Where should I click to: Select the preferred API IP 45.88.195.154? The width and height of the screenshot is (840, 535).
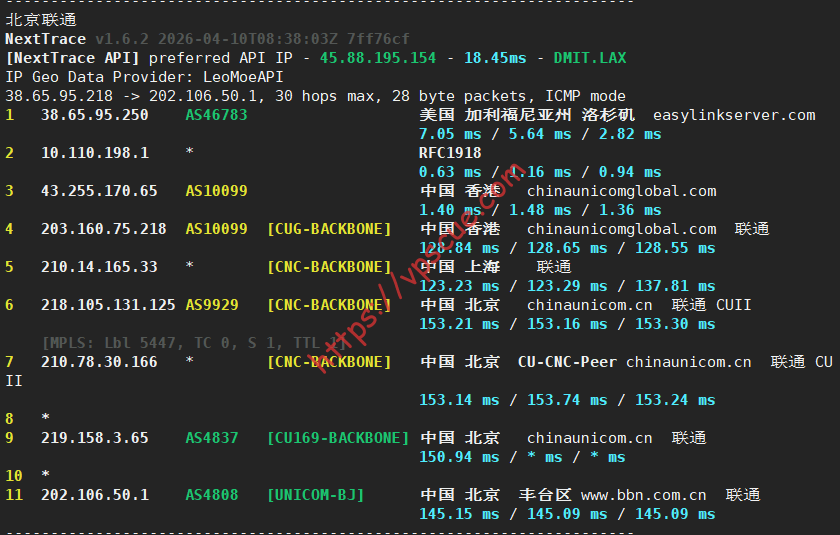pos(378,58)
